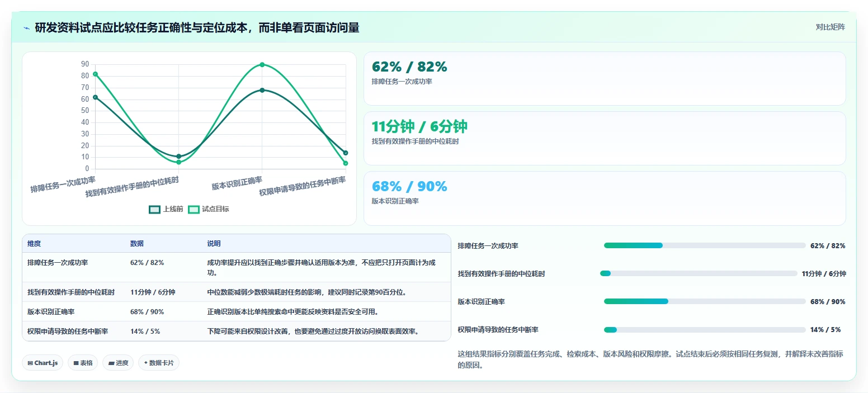Click the 试点目标 point at 排障任务一次成功率
Viewport: 868px width, 393px height.
pos(96,74)
